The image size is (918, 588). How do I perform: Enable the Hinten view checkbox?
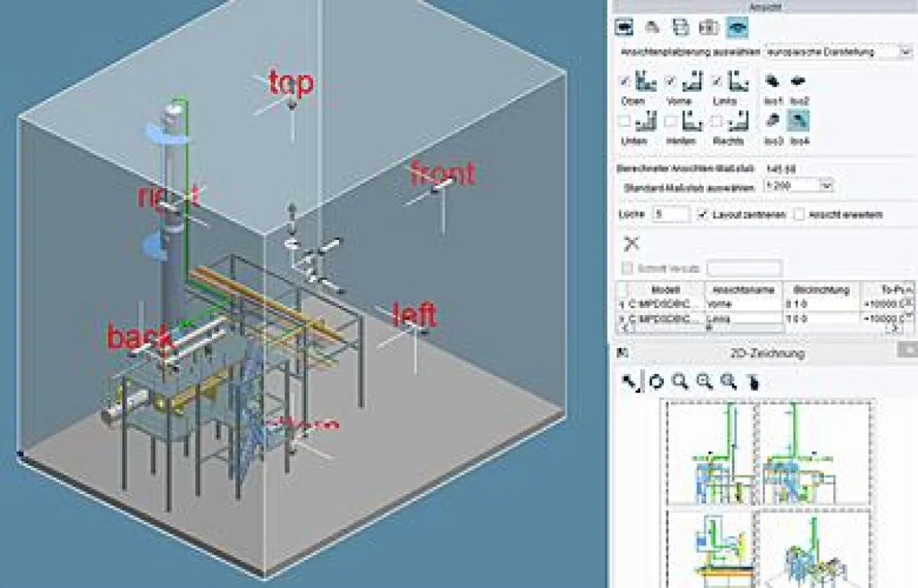coord(671,121)
